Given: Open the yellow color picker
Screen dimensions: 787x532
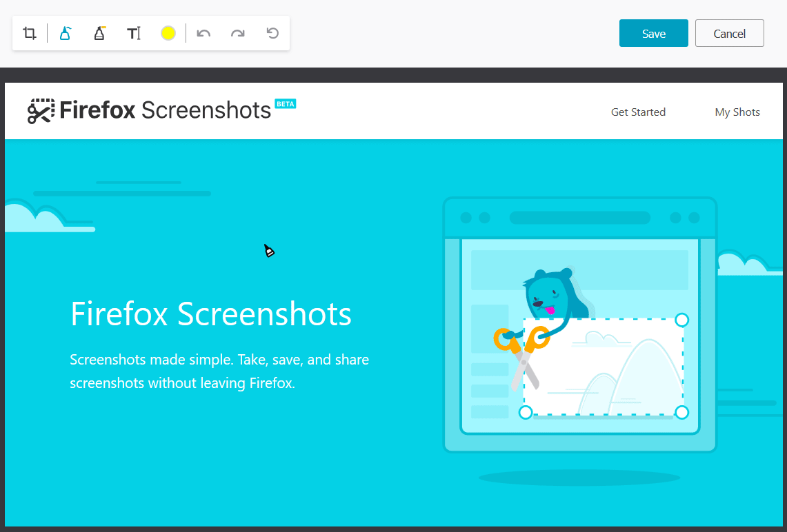Looking at the screenshot, I should pos(168,34).
